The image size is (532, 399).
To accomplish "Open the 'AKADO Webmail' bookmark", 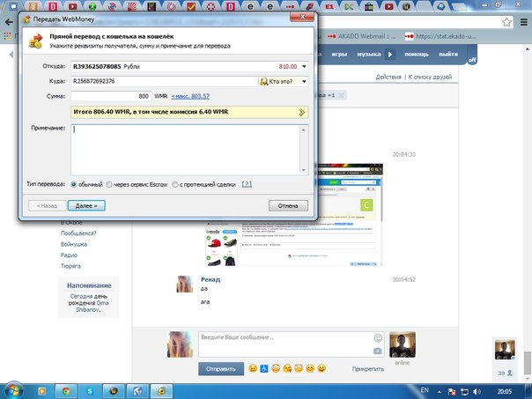I will [362, 36].
